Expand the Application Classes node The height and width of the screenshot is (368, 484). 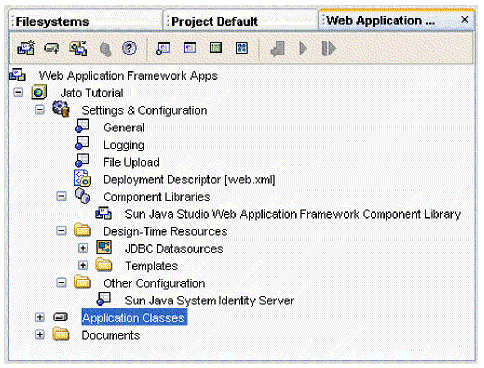click(x=40, y=317)
